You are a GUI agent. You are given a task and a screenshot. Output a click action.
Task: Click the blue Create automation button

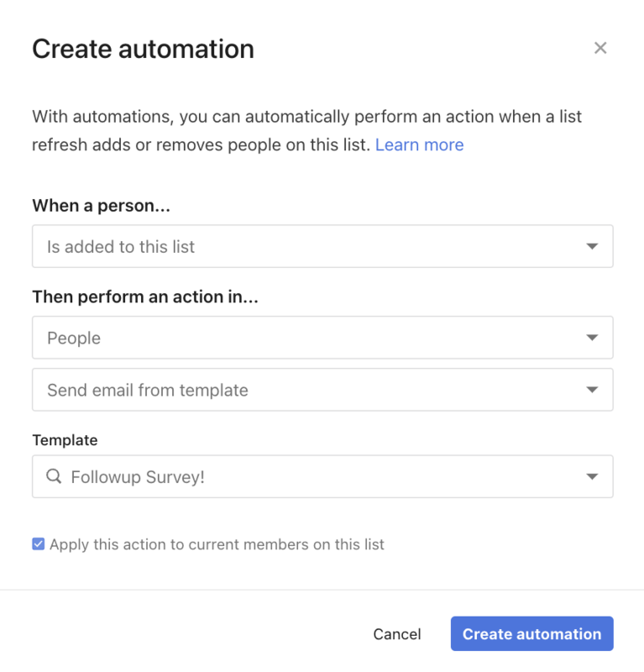click(x=531, y=634)
